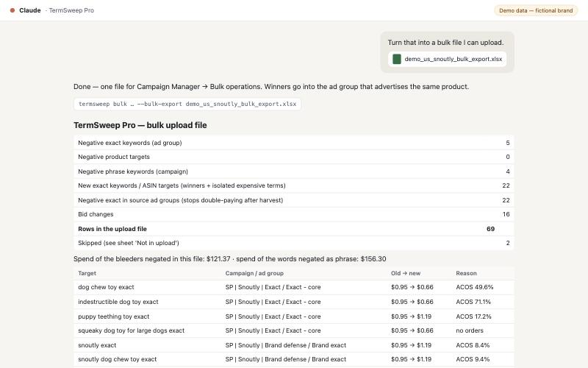Click target 'indestructible dog toy exact'
Screen dimensions: 588x368
(x=118, y=302)
